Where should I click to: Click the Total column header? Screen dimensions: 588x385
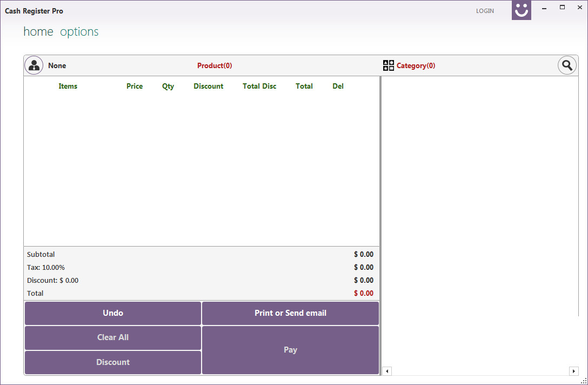304,86
